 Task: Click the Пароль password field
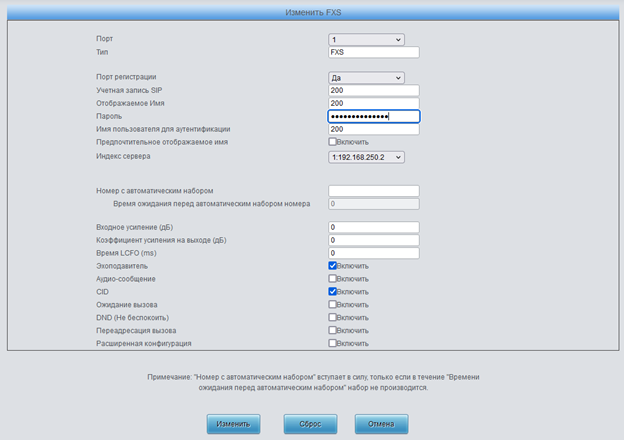(374, 116)
